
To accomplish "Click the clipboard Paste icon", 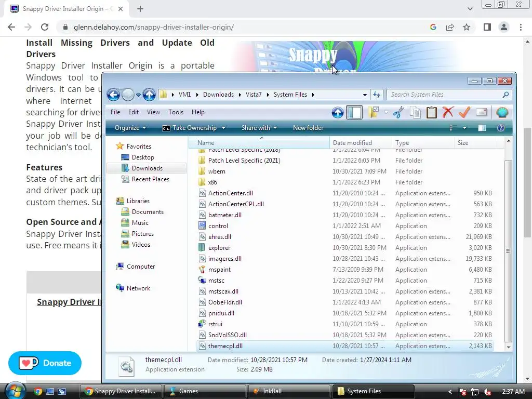I will (x=431, y=112).
